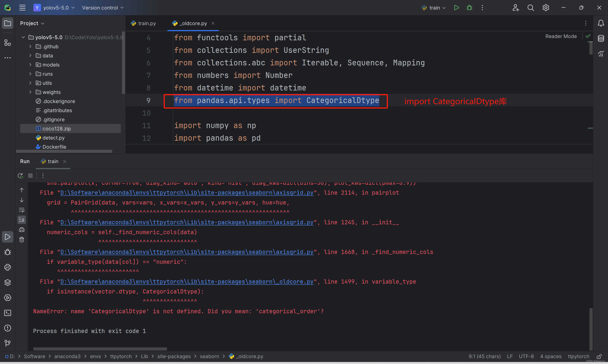Expand the models folder
The height and width of the screenshot is (364, 608).
point(30,64)
